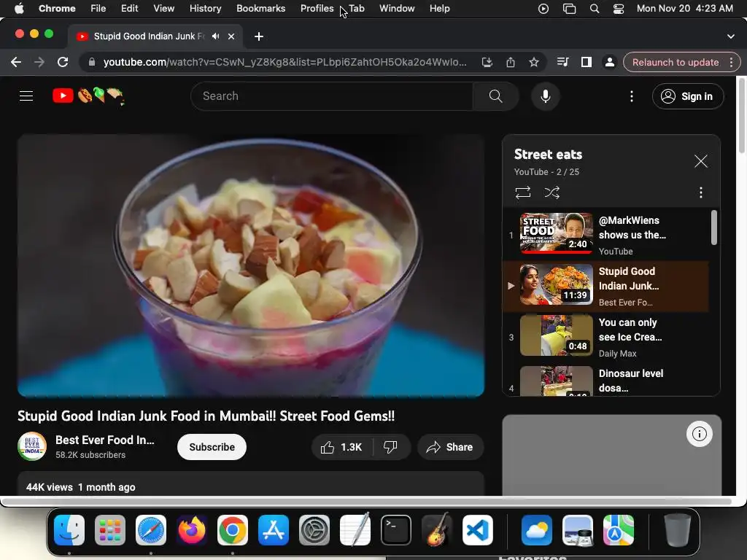Open a new Chrome tab
The image size is (747, 560).
click(x=259, y=36)
